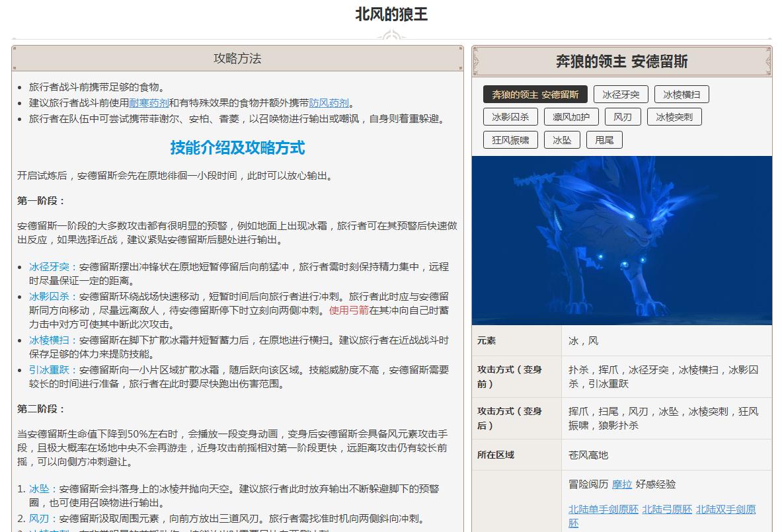
Task: Click the 苍风高地 region value
Action: (x=588, y=455)
